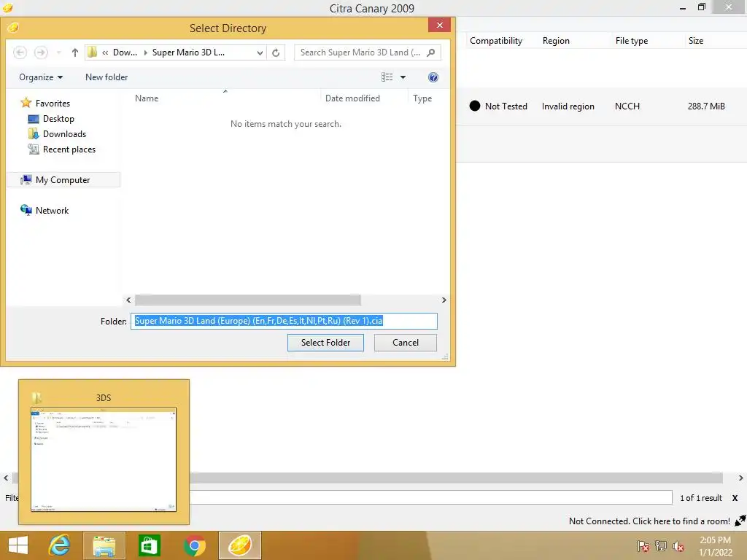This screenshot has width=747, height=560.
Task: Restore down the Citra Canary window
Action: [701, 7]
